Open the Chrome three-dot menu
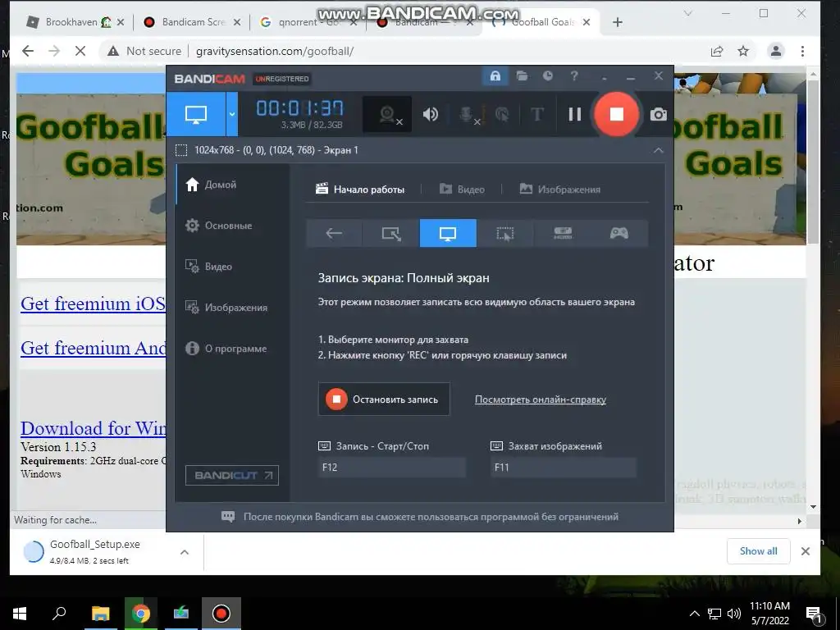 [x=802, y=52]
